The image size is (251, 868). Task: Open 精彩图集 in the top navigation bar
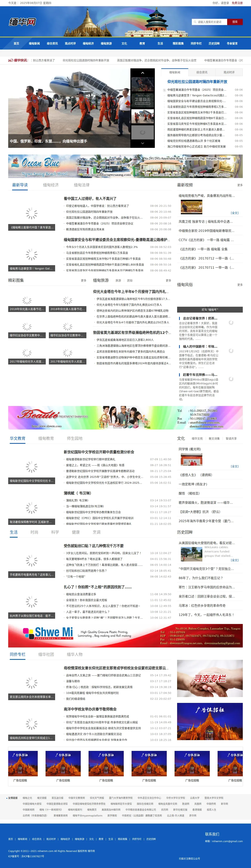178,43
